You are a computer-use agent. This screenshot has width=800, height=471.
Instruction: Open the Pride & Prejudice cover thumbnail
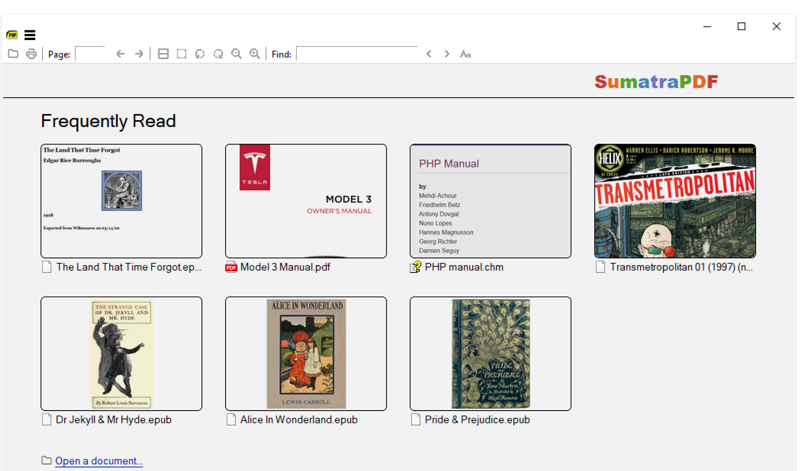click(490, 354)
